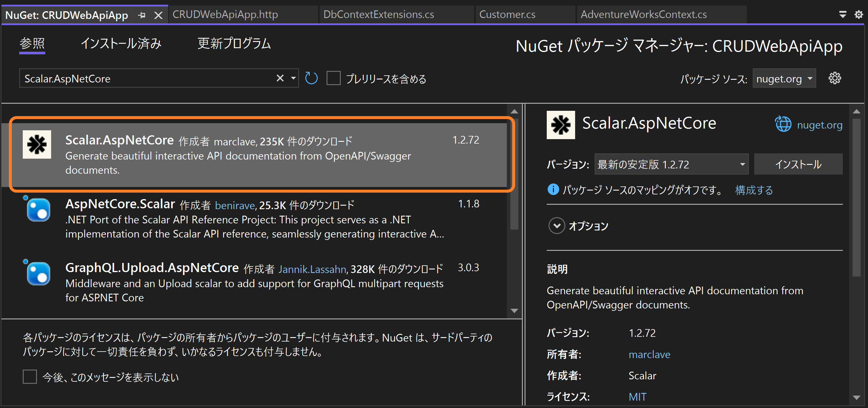Viewport: 868px width, 408px height.
Task: Clear the package search box
Action: click(x=280, y=78)
